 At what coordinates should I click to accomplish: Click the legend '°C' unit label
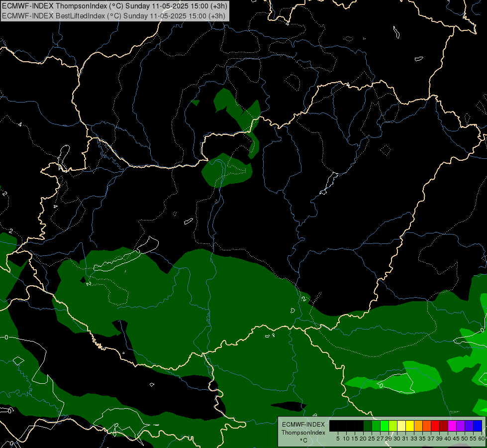click(304, 441)
